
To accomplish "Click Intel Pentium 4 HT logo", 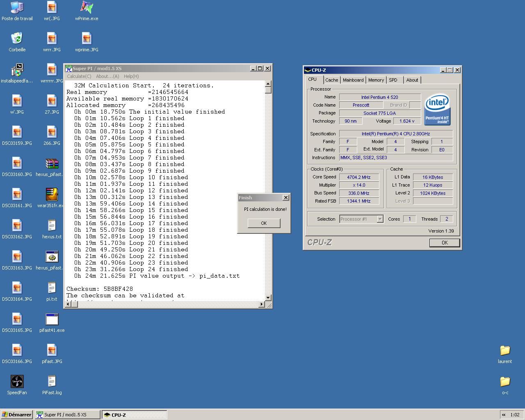I will pyautogui.click(x=437, y=109).
